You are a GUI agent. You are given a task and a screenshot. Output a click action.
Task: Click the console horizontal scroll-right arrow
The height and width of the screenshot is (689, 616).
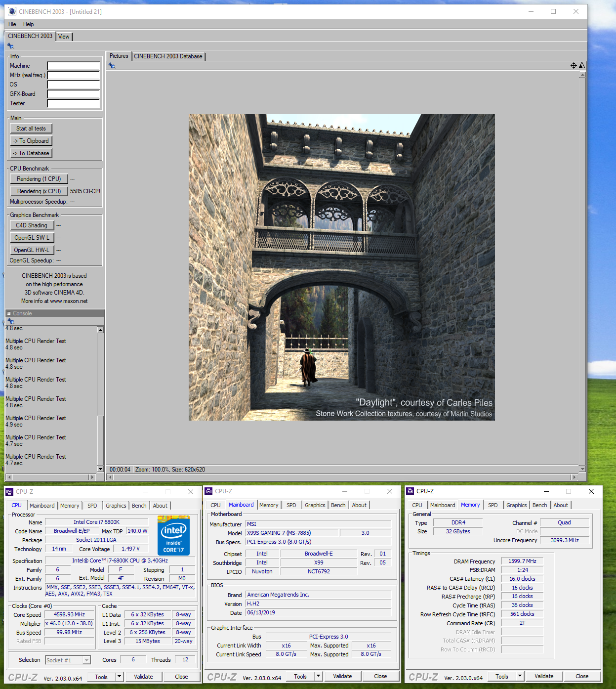(92, 477)
